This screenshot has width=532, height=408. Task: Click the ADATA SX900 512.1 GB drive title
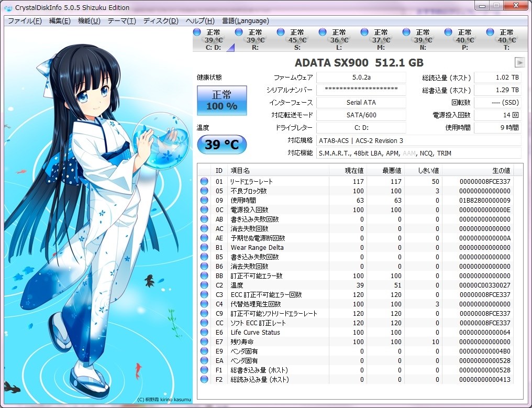click(x=359, y=63)
